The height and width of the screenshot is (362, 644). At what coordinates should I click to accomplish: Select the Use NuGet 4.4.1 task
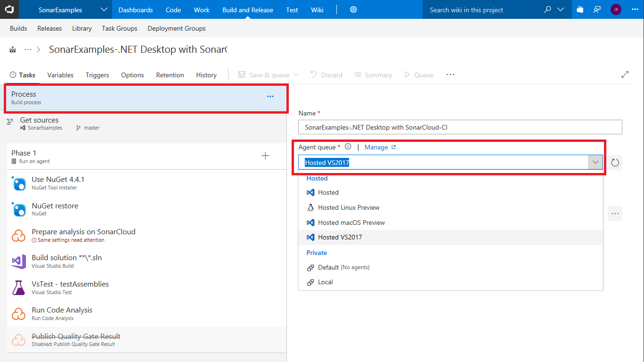147,183
